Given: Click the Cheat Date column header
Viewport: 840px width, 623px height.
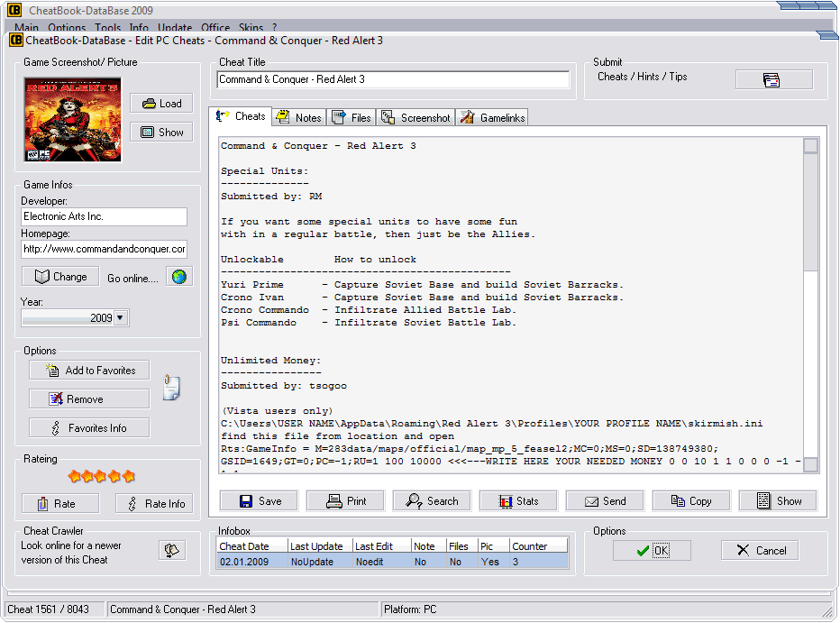Looking at the screenshot, I should [x=252, y=545].
